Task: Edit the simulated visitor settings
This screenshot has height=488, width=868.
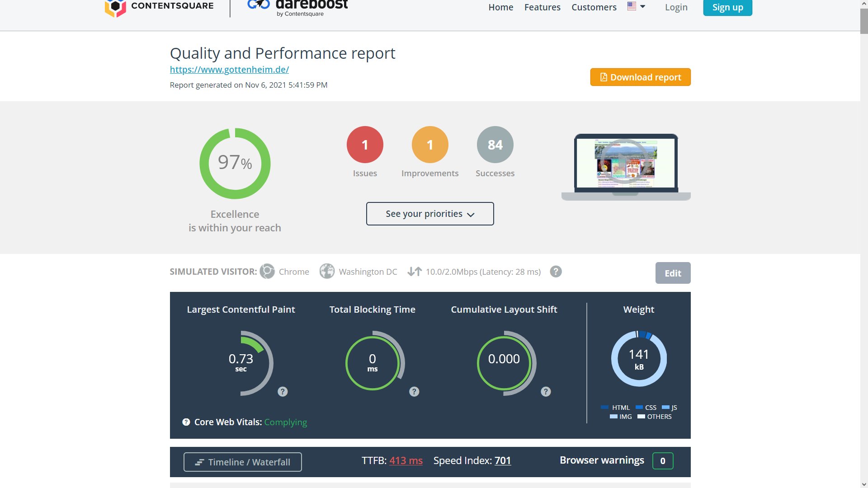Action: coord(672,273)
